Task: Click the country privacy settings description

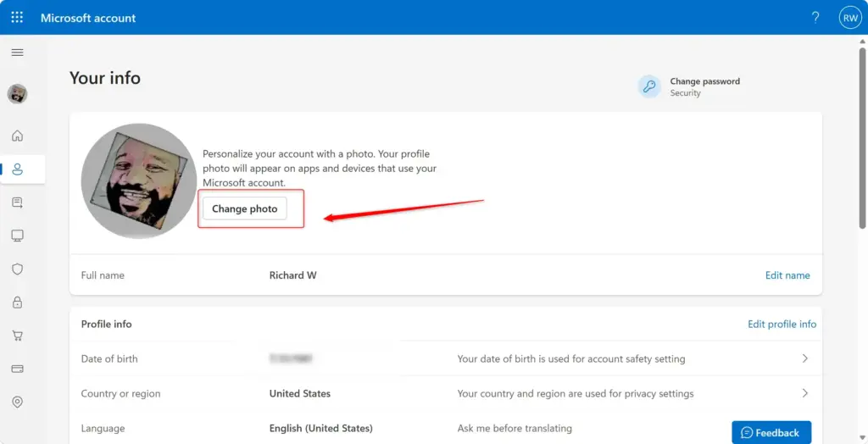Action: click(x=576, y=394)
